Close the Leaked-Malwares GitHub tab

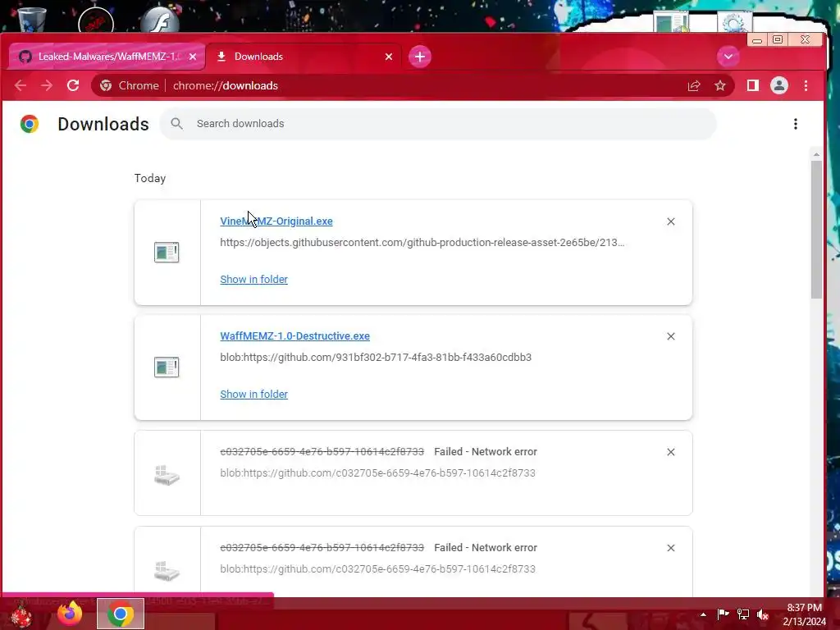[x=193, y=57]
